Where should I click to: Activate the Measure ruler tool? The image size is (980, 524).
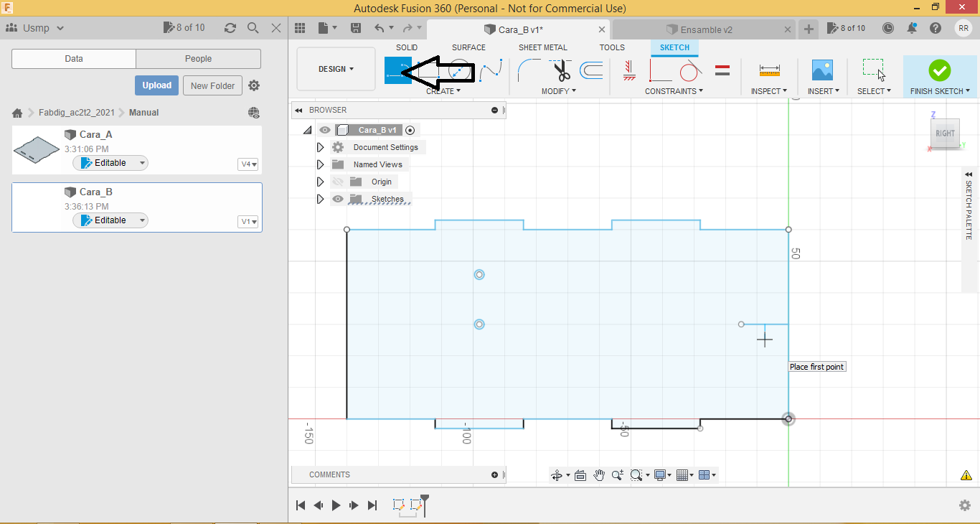(x=769, y=70)
